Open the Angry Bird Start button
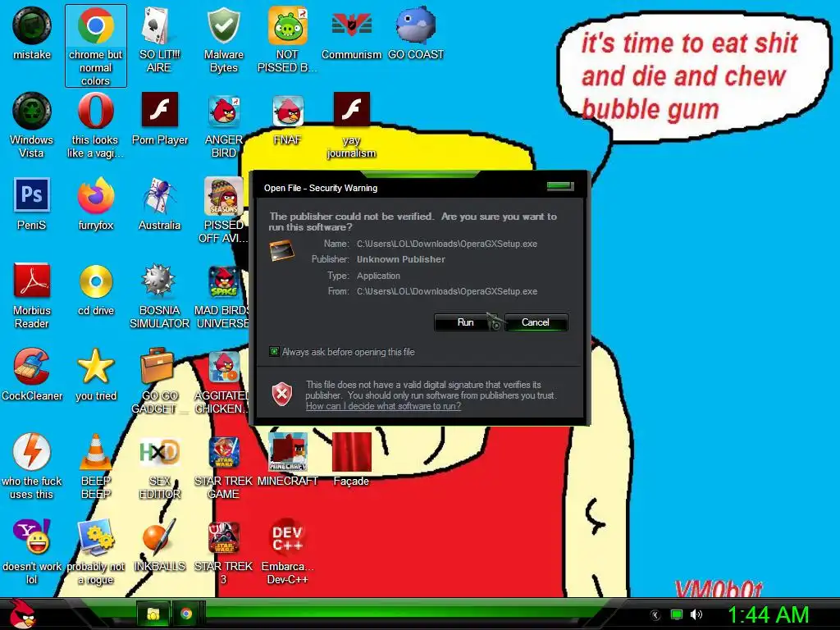This screenshot has width=840, height=630. 21,614
